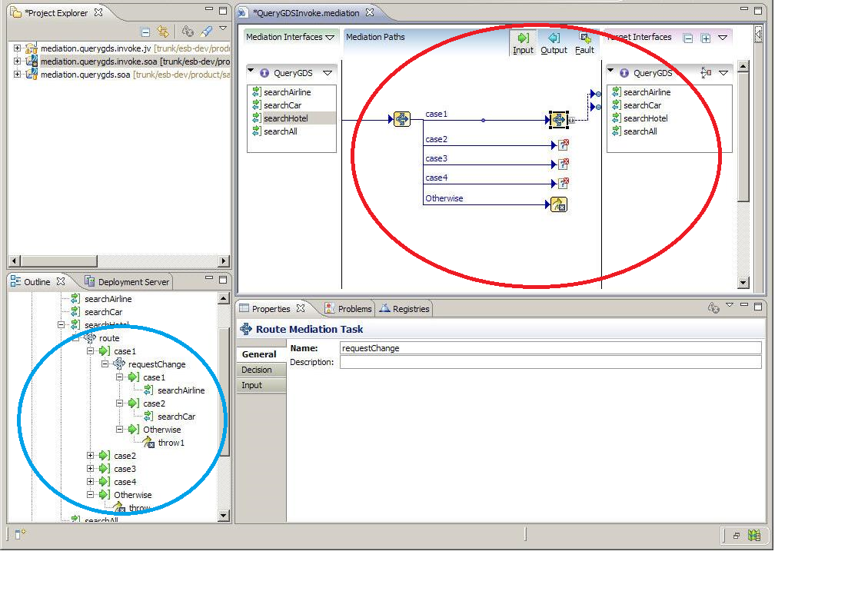Collapse route node in Outline tree
The height and width of the screenshot is (601, 868).
click(76, 337)
